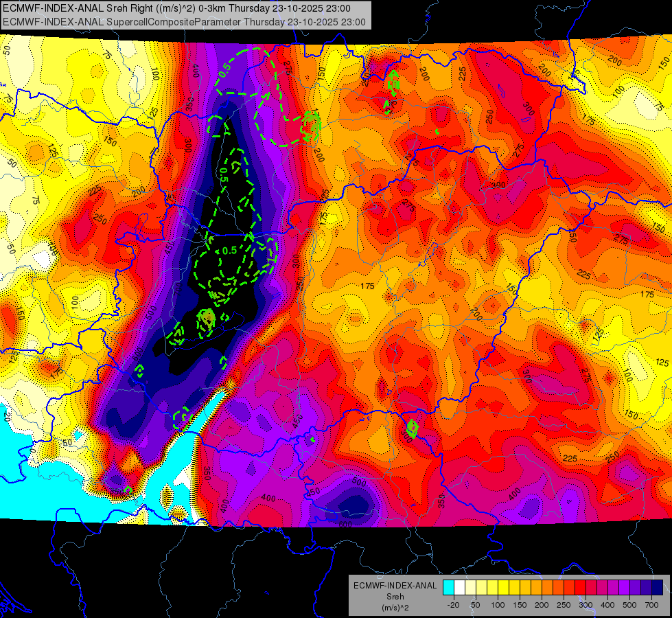Click the 'Sreh Right' title line at top
The height and width of the screenshot is (618, 672).
coord(176,8)
